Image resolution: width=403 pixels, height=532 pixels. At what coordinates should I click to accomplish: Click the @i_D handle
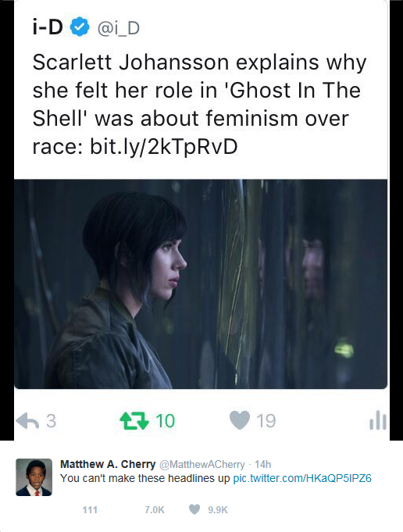[x=119, y=28]
